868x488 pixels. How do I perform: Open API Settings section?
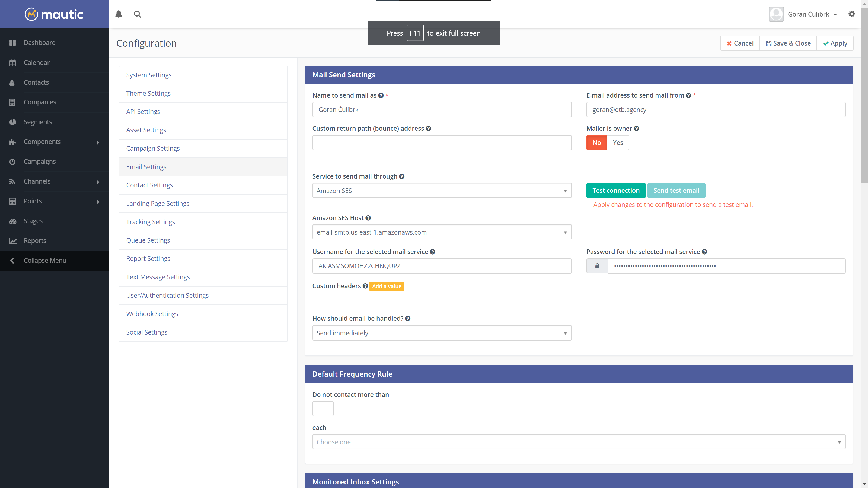(203, 112)
